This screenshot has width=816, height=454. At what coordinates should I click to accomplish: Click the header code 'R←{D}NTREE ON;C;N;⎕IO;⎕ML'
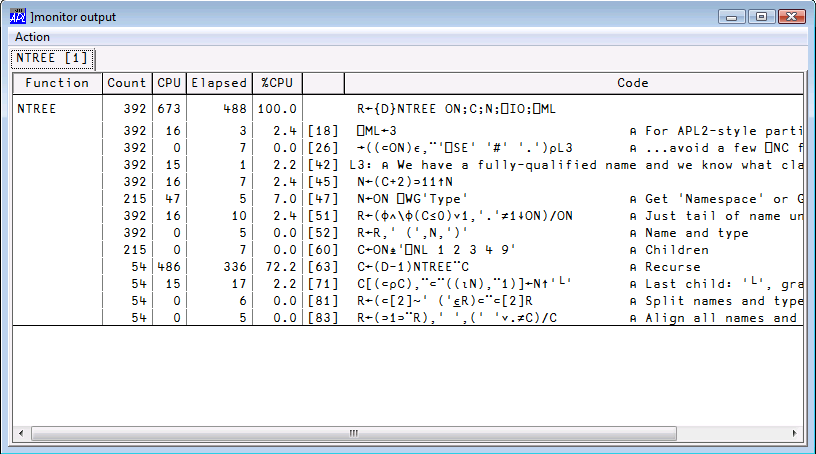pyautogui.click(x=456, y=109)
